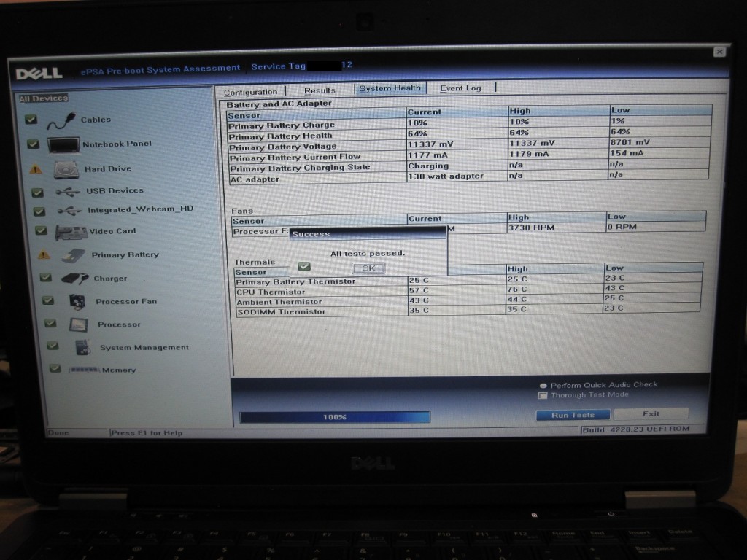Toggle the Processor checkbox
The height and width of the screenshot is (560, 747).
50,323
